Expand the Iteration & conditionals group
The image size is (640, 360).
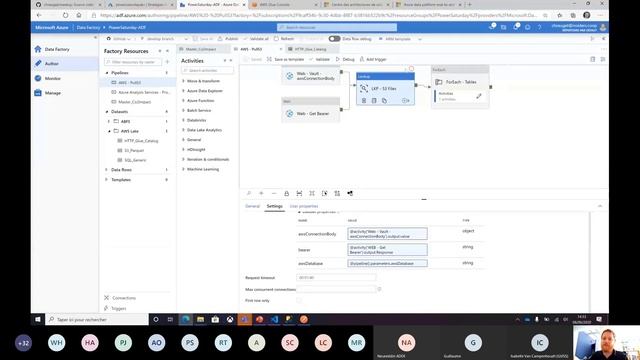coord(207,159)
